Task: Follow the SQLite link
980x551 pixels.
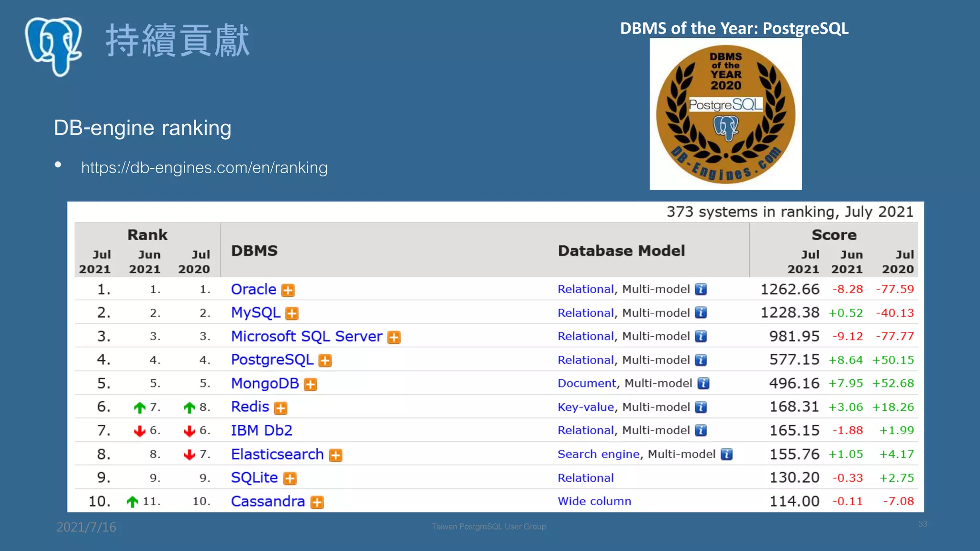Action: (x=254, y=477)
